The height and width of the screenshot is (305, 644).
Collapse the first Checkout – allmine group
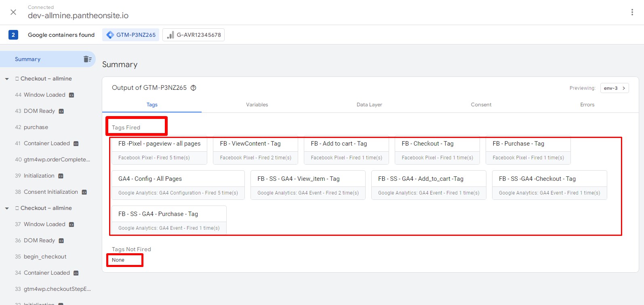point(7,79)
